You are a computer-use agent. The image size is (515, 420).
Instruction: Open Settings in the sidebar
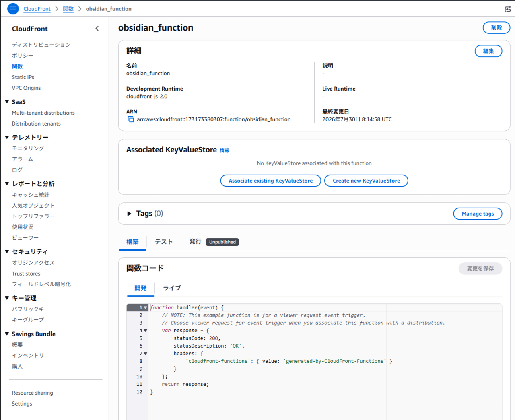point(22,404)
